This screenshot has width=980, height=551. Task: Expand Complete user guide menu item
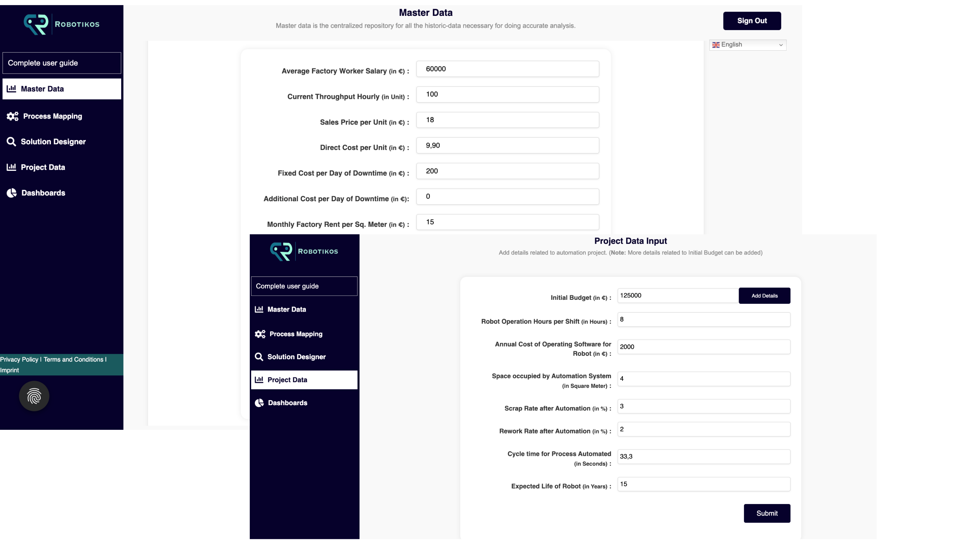click(61, 62)
